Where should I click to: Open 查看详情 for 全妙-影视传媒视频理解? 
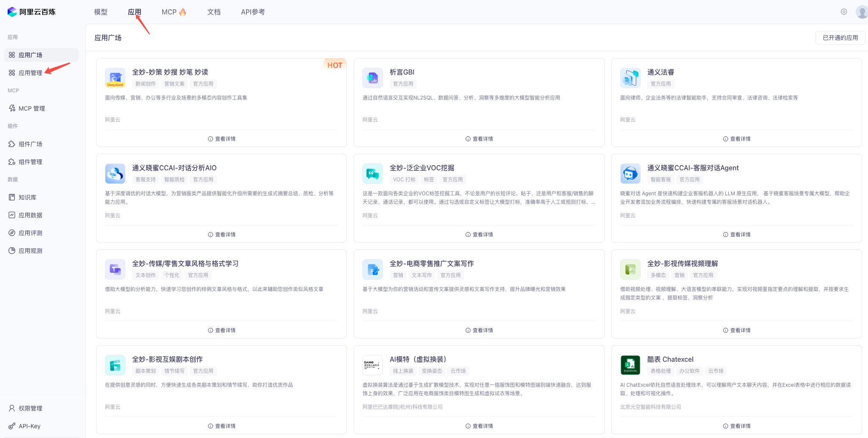(737, 330)
